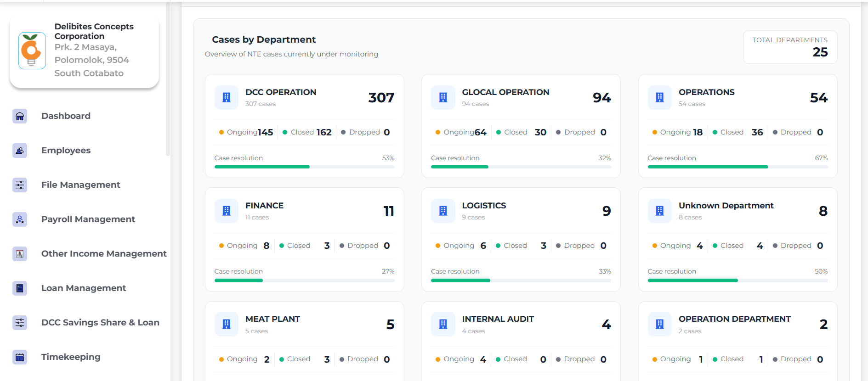Screen dimensions: 868x381
Task: Click the Total Departments counter box
Action: point(790,47)
